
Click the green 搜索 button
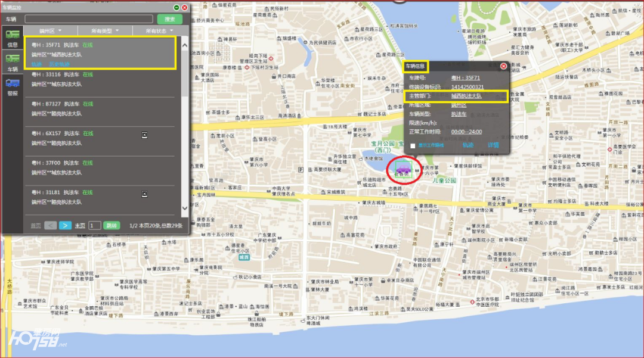coord(169,19)
